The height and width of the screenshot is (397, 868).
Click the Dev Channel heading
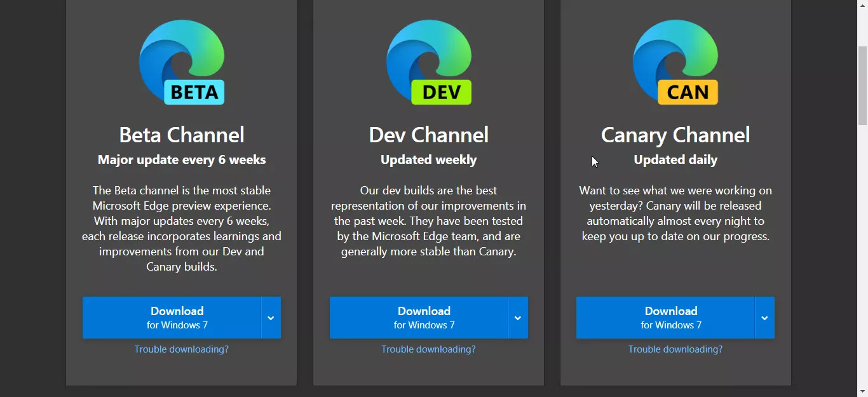[x=429, y=135]
